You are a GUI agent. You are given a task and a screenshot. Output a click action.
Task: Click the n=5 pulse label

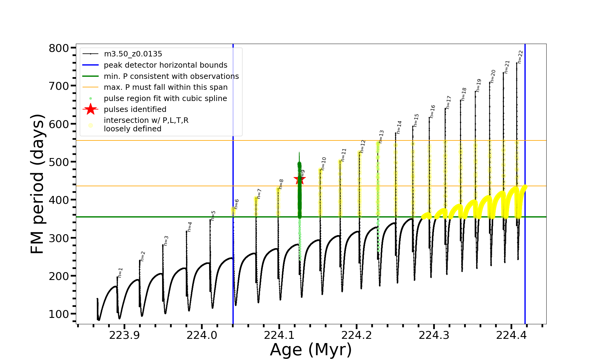point(213,215)
